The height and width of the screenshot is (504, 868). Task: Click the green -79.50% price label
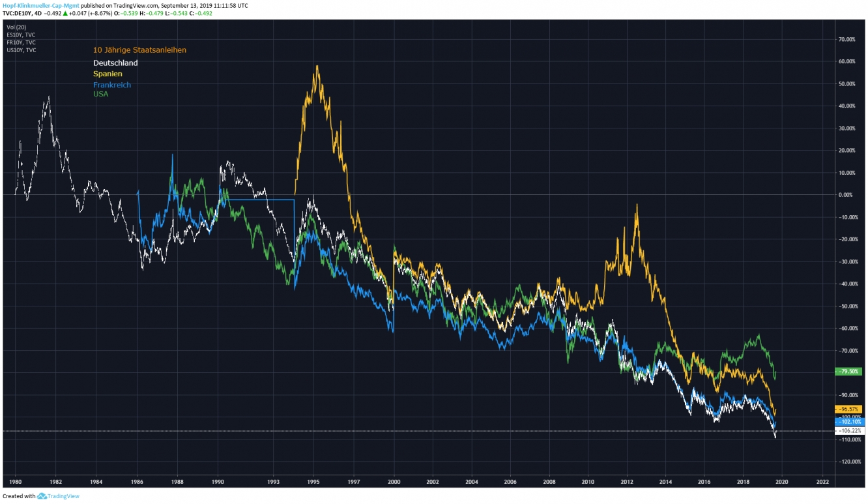[848, 371]
